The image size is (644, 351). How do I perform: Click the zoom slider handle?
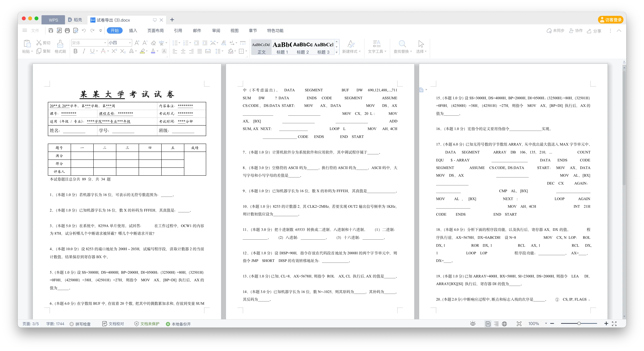pyautogui.click(x=579, y=323)
